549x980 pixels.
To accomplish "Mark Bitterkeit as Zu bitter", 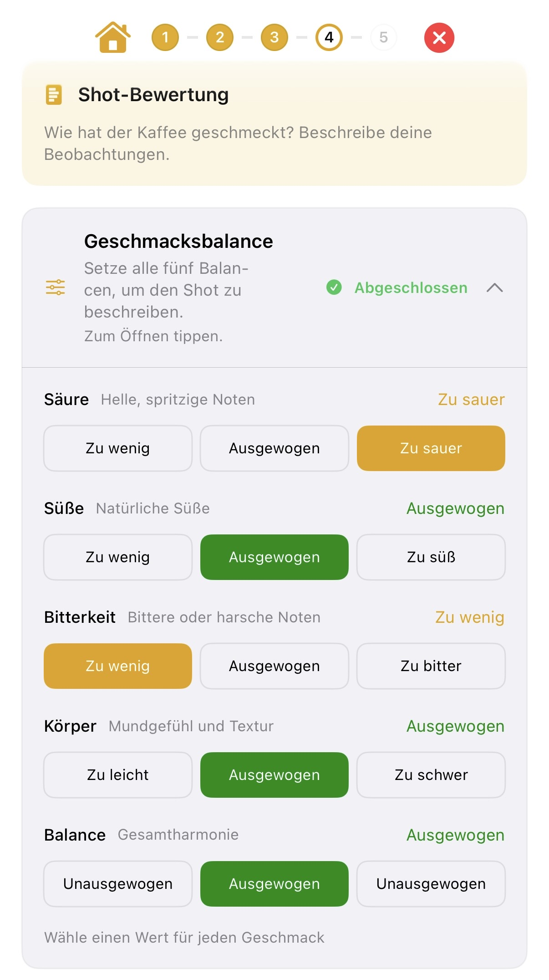I will [x=431, y=666].
